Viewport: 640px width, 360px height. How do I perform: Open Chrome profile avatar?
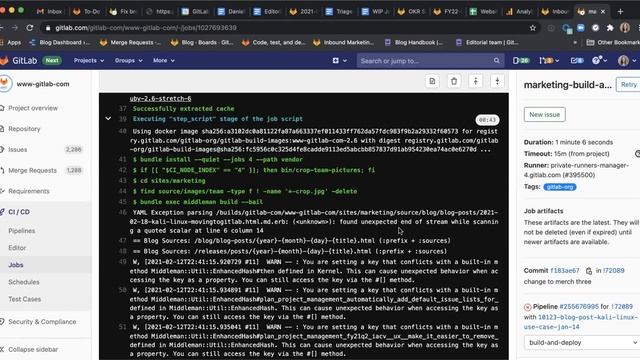click(x=625, y=28)
